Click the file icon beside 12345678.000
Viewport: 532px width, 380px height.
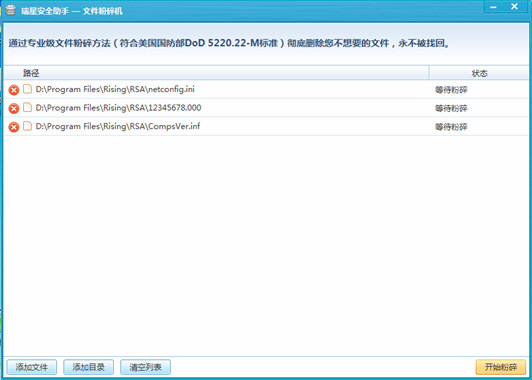click(27, 108)
